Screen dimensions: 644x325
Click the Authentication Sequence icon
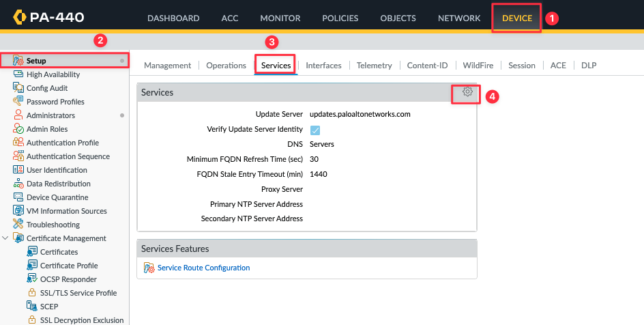[x=18, y=156]
